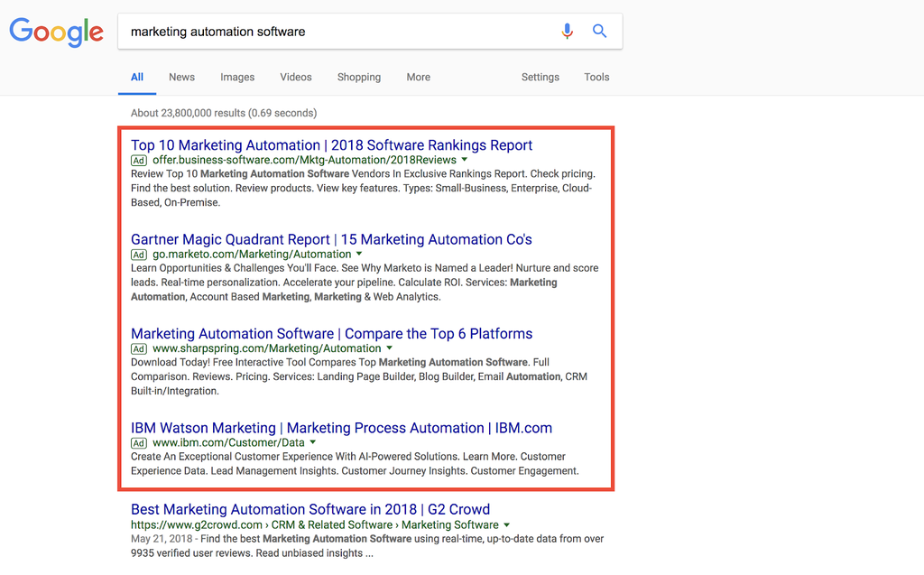Click the 'About 23,800,000 results' count text
The image size is (924, 575).
point(224,113)
